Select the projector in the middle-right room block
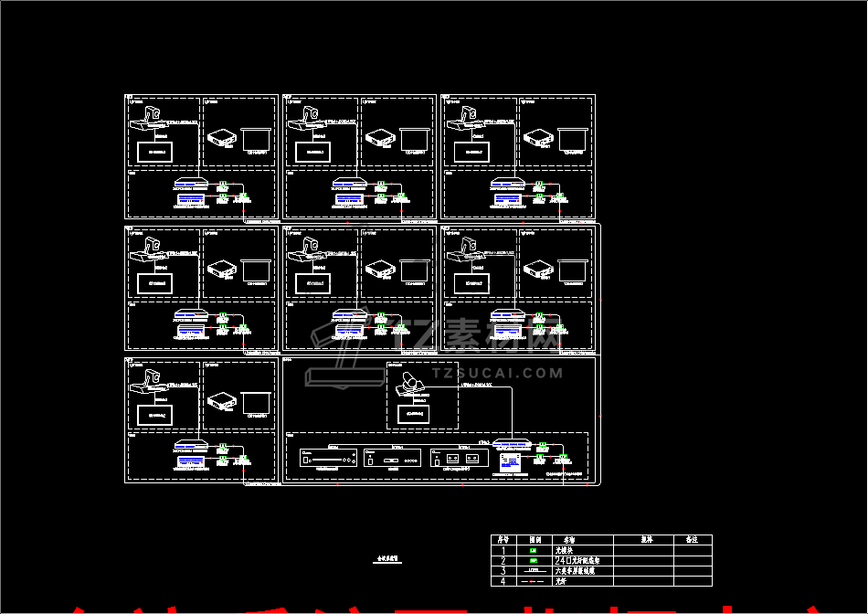 click(x=539, y=269)
